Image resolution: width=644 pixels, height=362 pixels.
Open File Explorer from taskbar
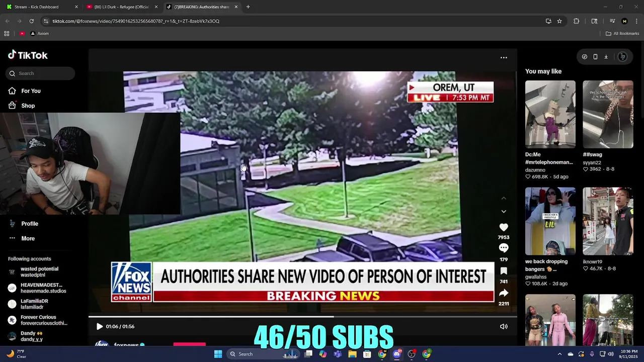click(353, 354)
